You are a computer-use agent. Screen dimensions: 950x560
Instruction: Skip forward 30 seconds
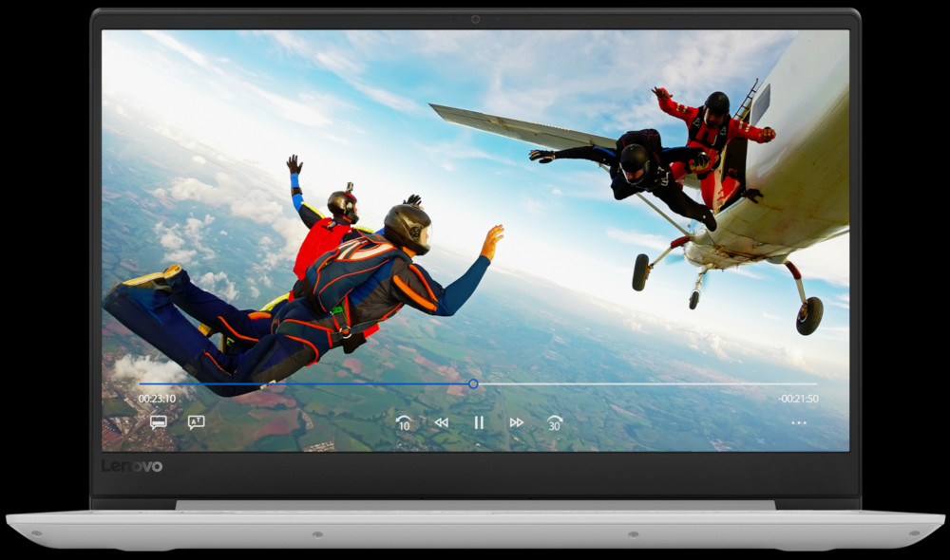coord(555,422)
